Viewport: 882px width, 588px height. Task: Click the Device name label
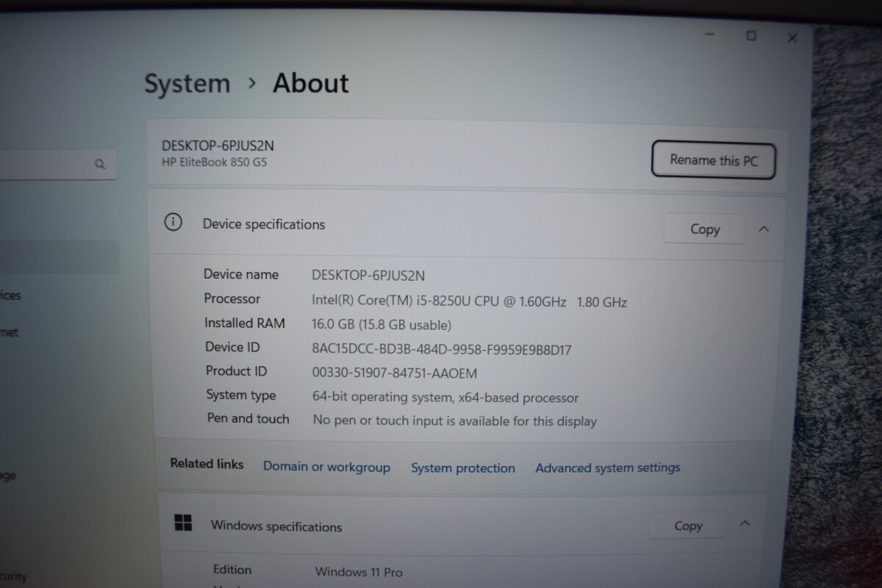tap(241, 274)
